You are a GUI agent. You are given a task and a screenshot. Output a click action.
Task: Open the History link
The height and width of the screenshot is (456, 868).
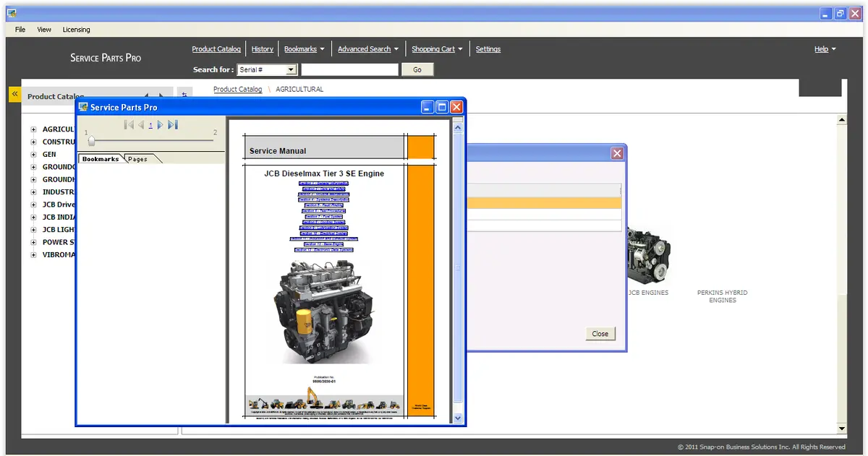pyautogui.click(x=263, y=49)
